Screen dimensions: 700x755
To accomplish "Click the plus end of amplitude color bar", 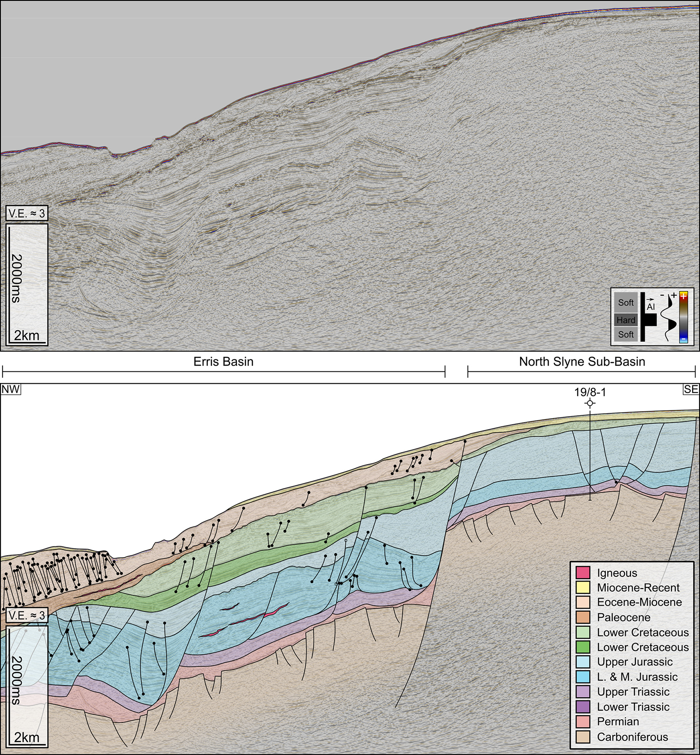I will (x=684, y=296).
